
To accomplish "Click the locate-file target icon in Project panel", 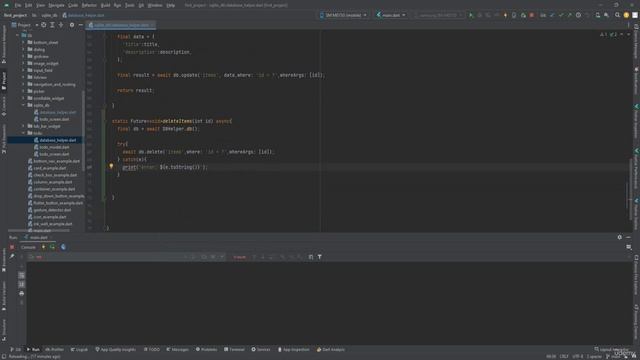I will [44, 25].
